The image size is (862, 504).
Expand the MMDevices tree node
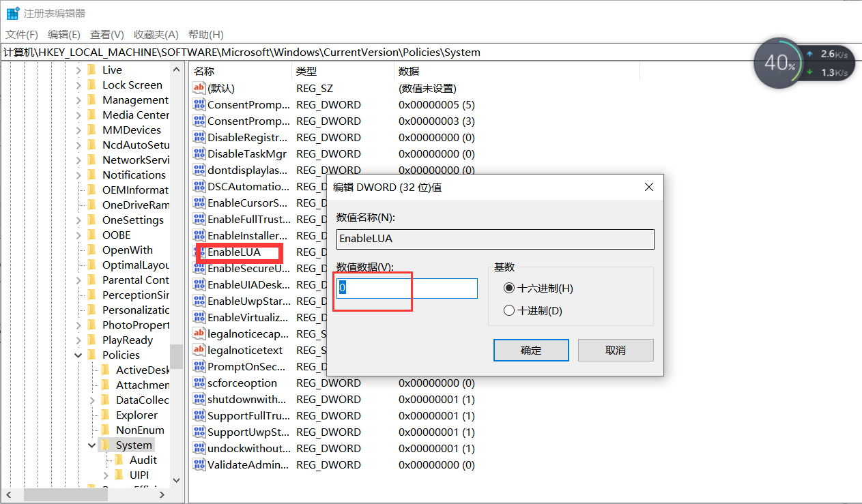(x=78, y=130)
